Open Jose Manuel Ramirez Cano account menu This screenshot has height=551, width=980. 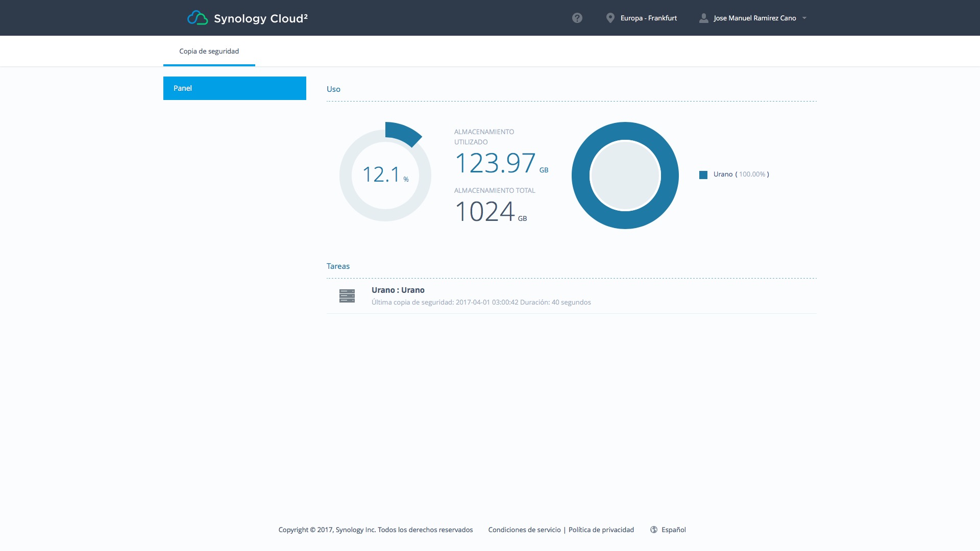[x=753, y=18]
